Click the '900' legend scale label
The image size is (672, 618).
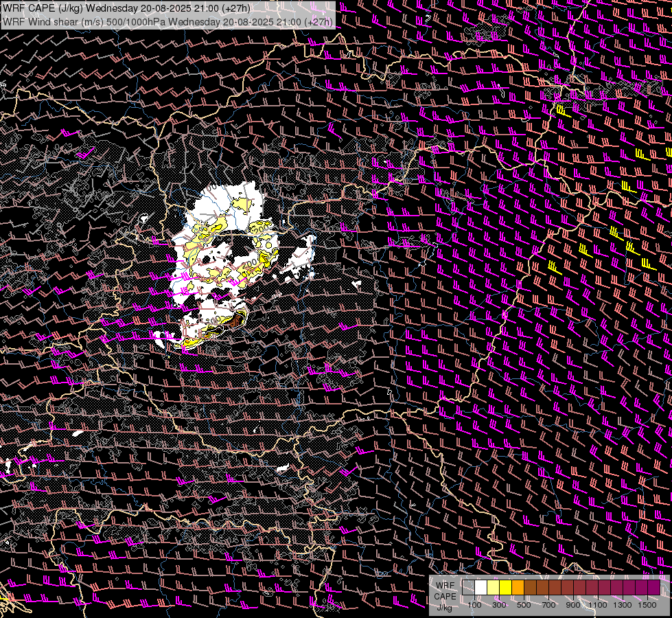pyautogui.click(x=573, y=605)
